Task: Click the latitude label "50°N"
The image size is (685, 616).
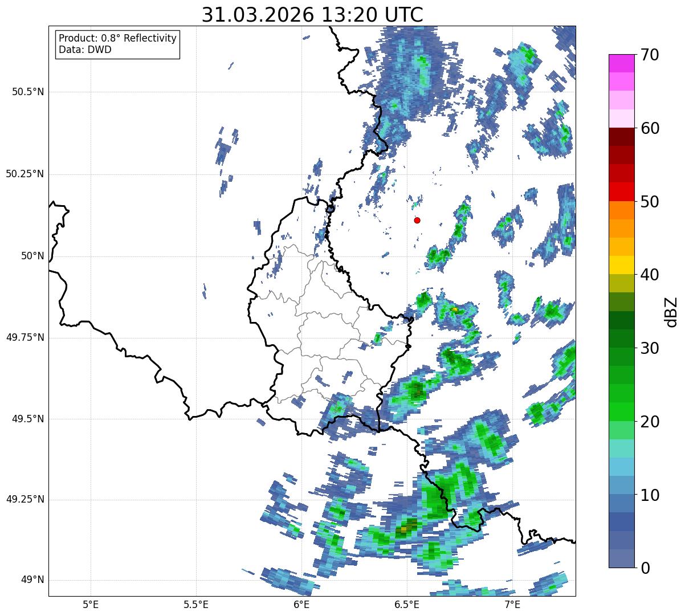Action: pyautogui.click(x=32, y=256)
